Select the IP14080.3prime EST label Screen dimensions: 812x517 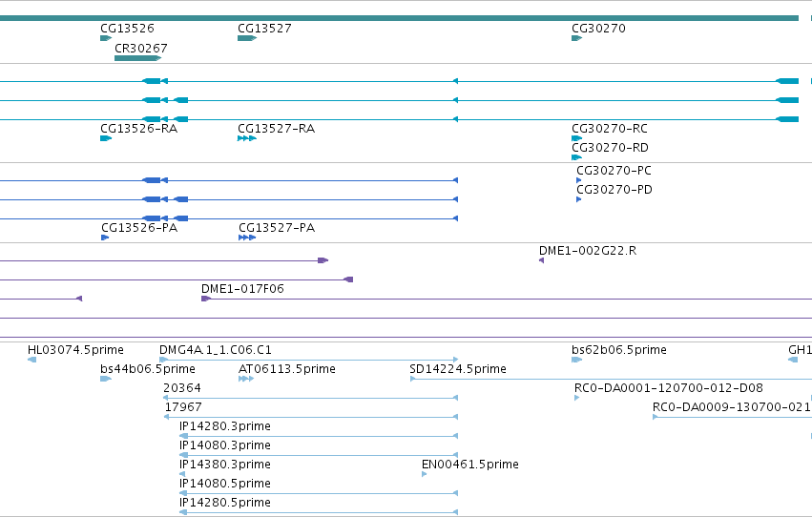(x=225, y=445)
